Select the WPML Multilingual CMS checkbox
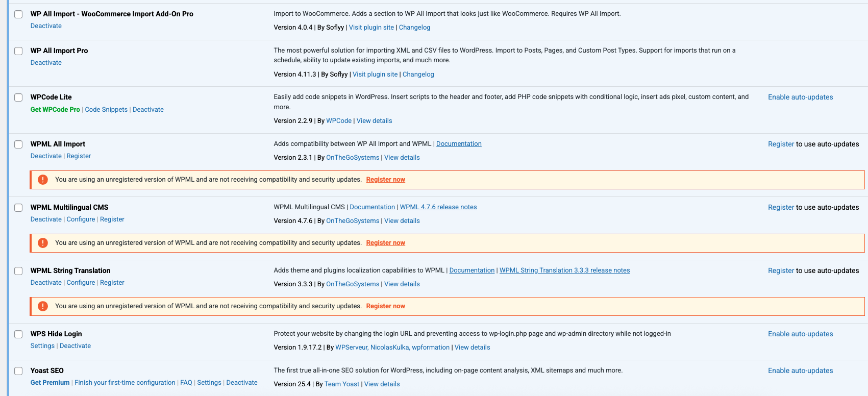 tap(18, 208)
